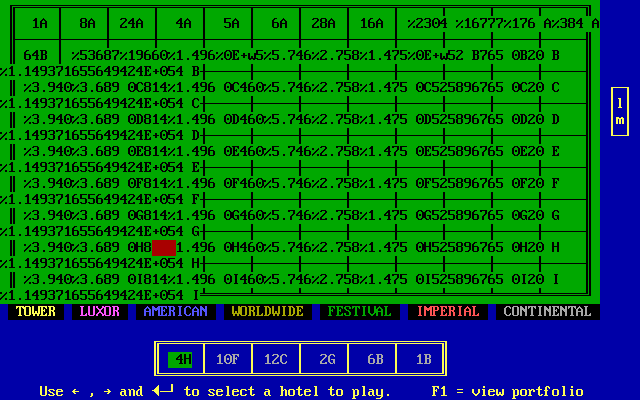Select the highlighted 4H tile
The width and height of the screenshot is (640, 400).
click(182, 359)
